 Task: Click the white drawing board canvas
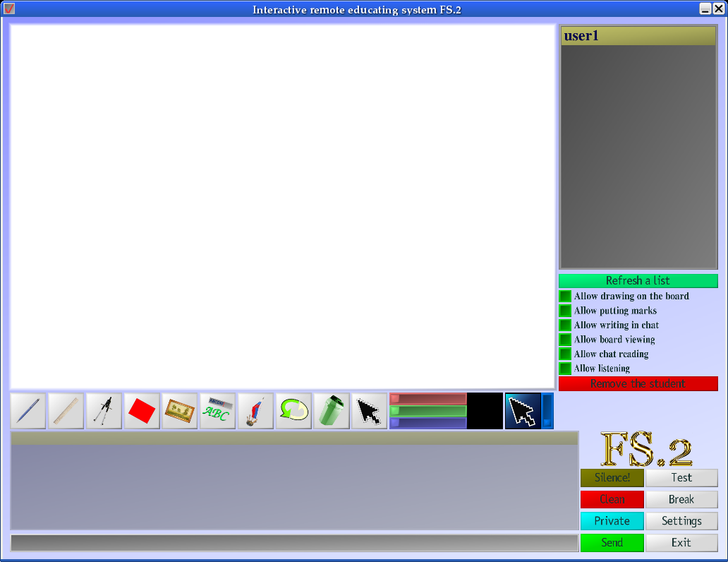[x=282, y=206]
